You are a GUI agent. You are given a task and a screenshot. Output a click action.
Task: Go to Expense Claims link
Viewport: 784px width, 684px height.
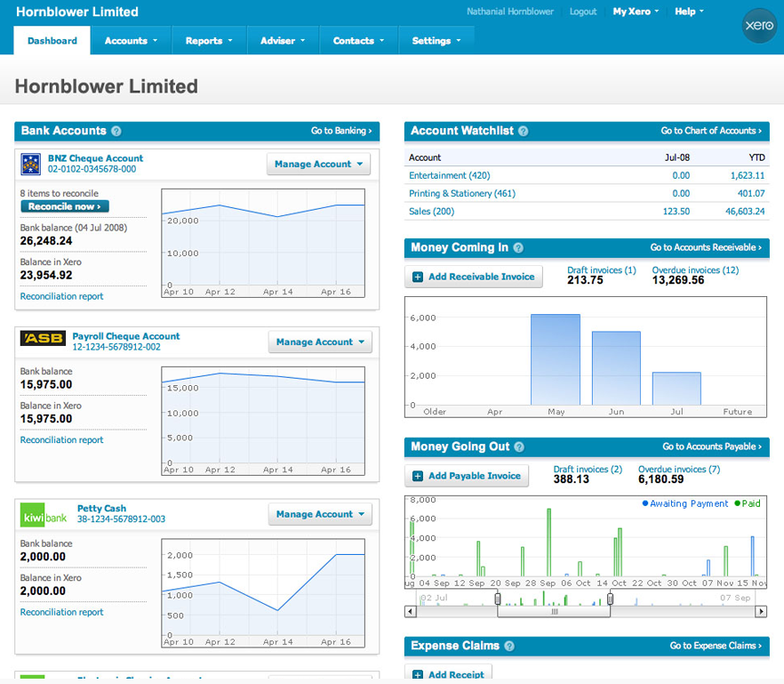716,646
